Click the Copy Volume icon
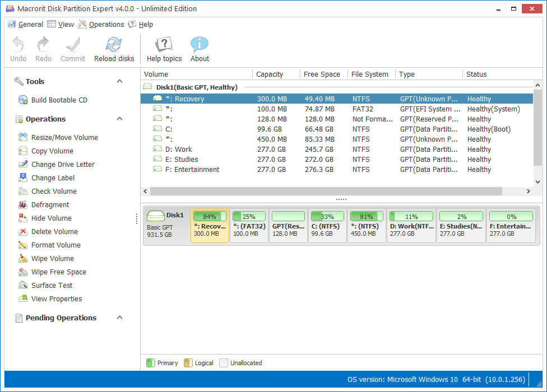 coord(23,151)
